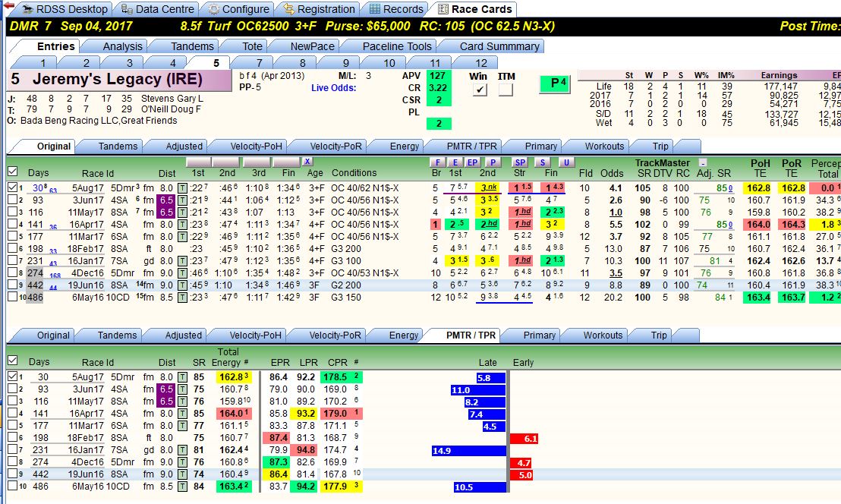Click the T turf icon in 19Jun16 Conditions row
The height and width of the screenshot is (504, 841).
182,285
